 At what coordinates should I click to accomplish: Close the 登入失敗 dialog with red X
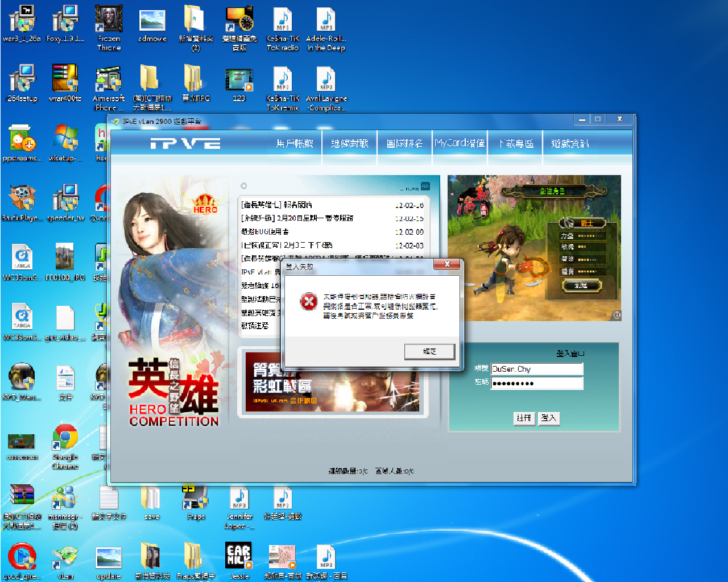[x=448, y=264]
